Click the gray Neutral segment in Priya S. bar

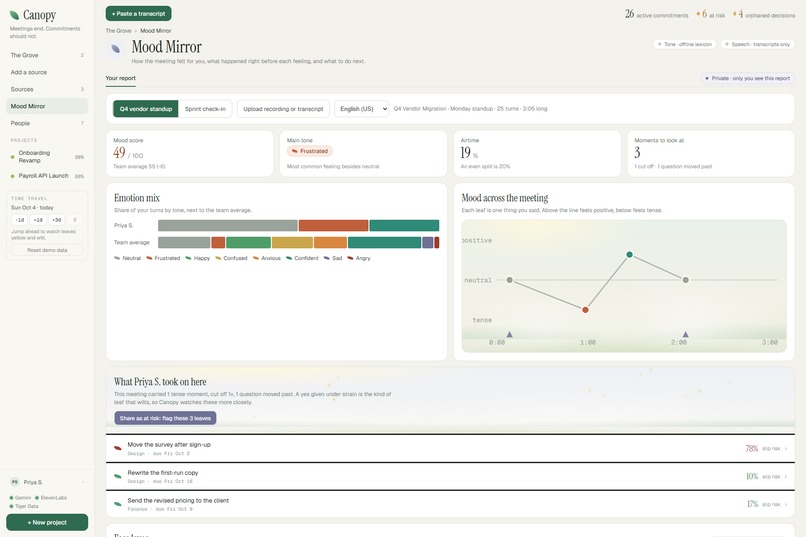click(228, 225)
